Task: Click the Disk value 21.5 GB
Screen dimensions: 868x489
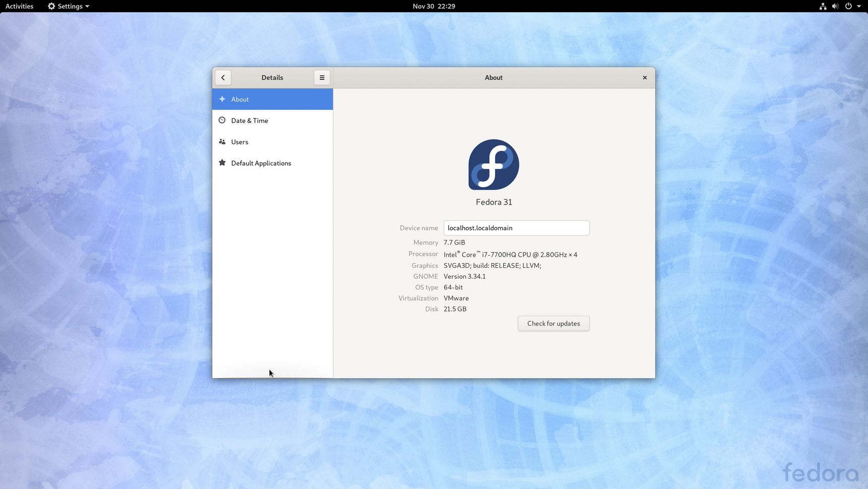Action: [x=455, y=309]
